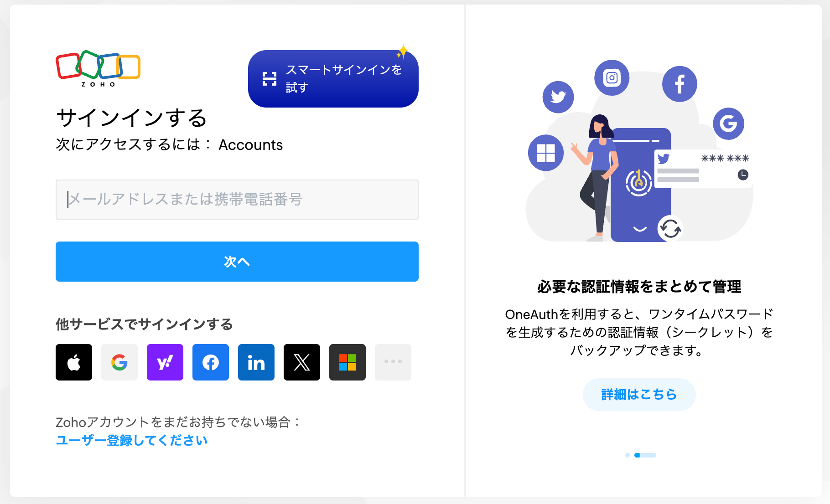Click the Zoho logo
830x504 pixels.
point(98,68)
